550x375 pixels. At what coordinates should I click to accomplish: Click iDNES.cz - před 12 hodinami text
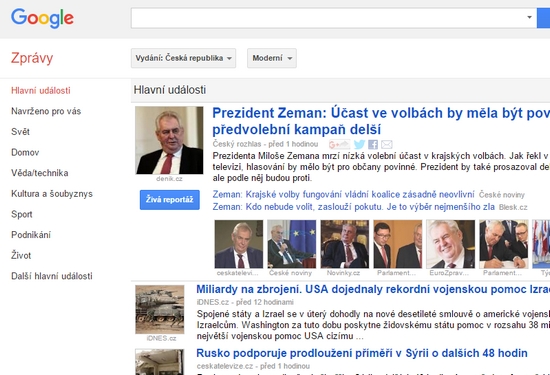pos(245,302)
